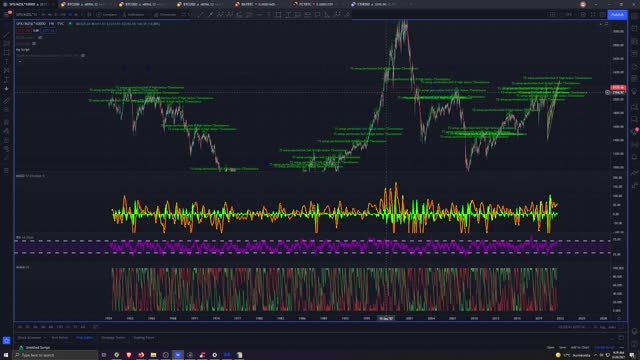
Task: Collapse the indicator legend arrow
Action: 20,62
